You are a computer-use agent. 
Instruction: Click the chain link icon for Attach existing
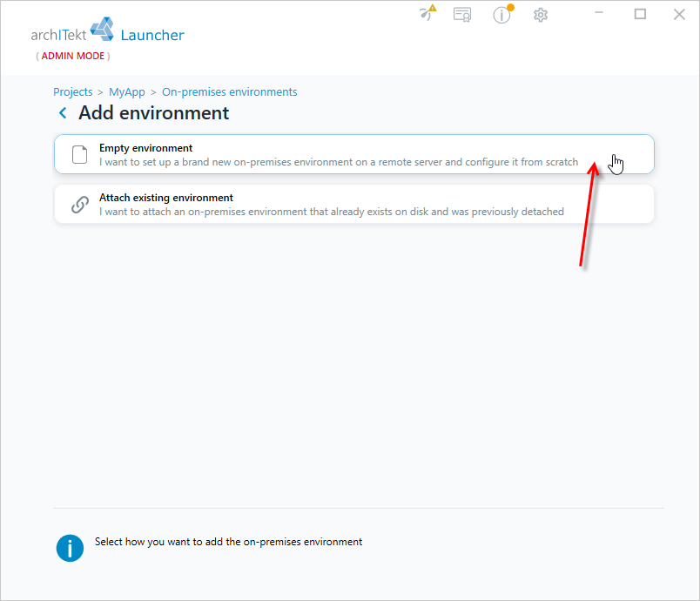(x=80, y=205)
